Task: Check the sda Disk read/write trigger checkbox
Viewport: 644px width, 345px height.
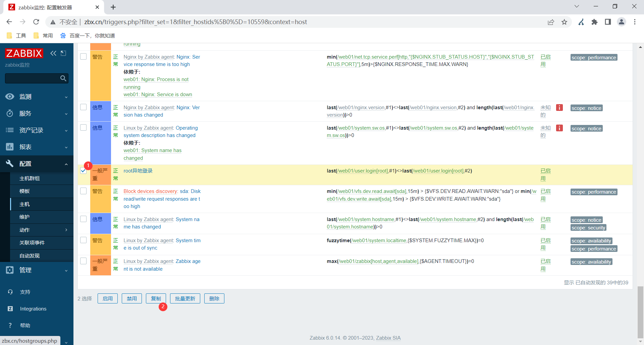Action: (x=84, y=191)
